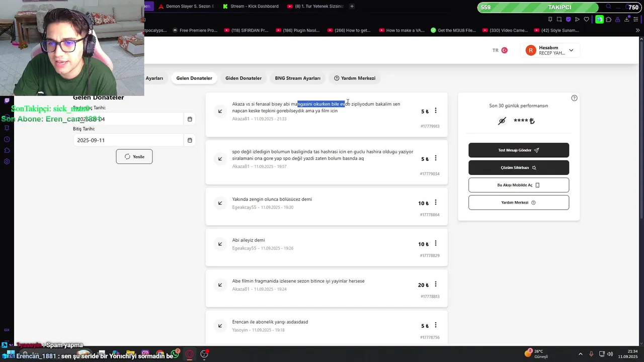The image size is (644, 362).
Task: Open the settings gear icon in the browser sidebar
Action: (7, 161)
